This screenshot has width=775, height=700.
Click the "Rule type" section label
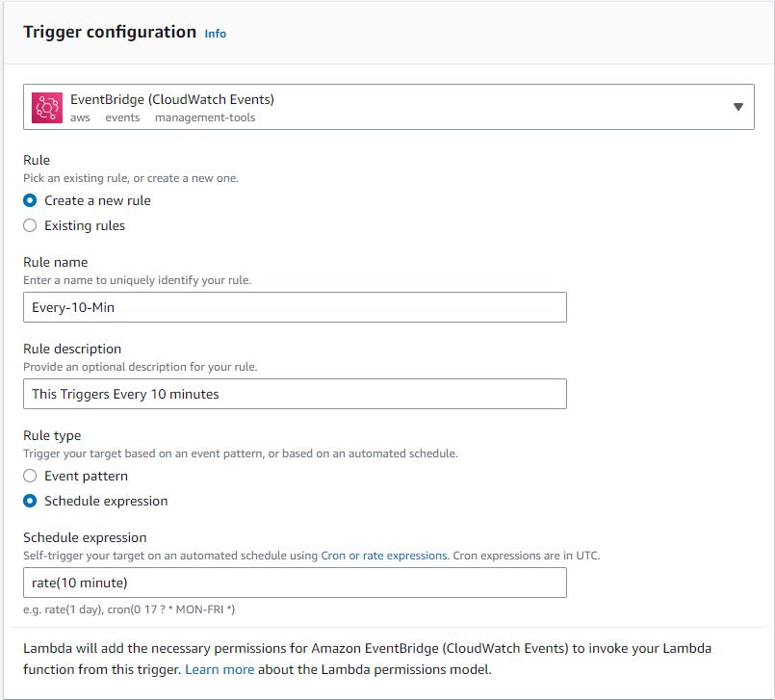point(52,435)
